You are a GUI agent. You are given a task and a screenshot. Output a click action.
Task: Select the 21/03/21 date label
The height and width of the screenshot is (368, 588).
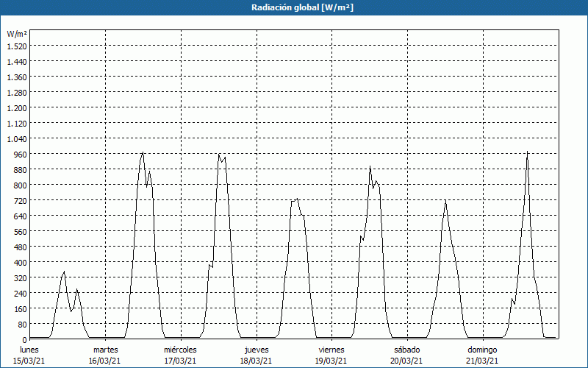pos(482,361)
